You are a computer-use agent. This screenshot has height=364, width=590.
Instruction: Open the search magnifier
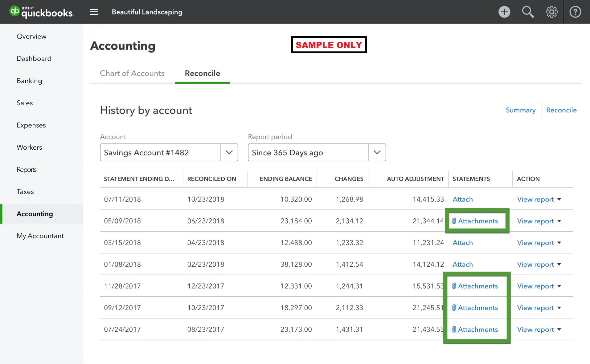click(x=528, y=12)
